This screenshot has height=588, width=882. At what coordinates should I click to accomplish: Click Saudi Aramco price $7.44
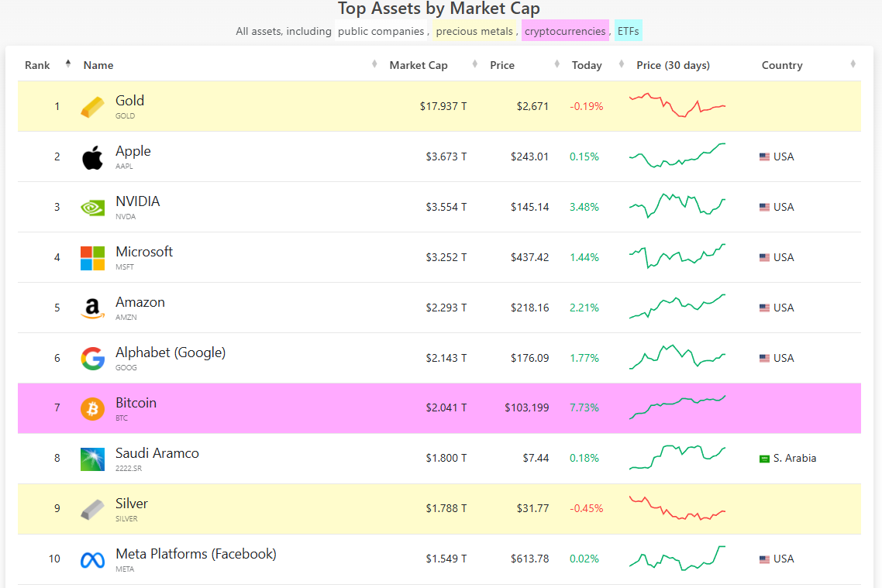(536, 458)
